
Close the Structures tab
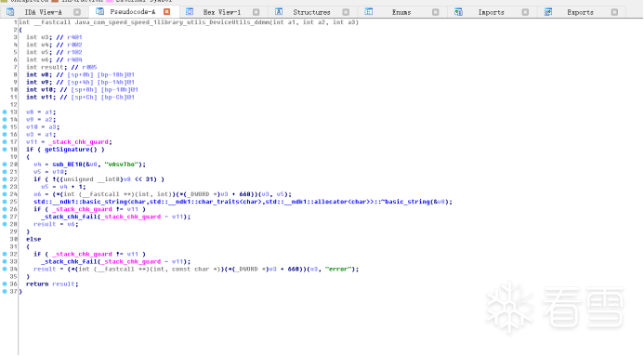pos(346,12)
